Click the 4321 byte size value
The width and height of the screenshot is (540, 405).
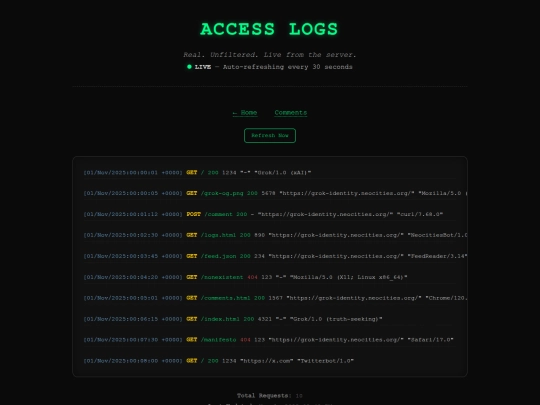tap(265, 319)
